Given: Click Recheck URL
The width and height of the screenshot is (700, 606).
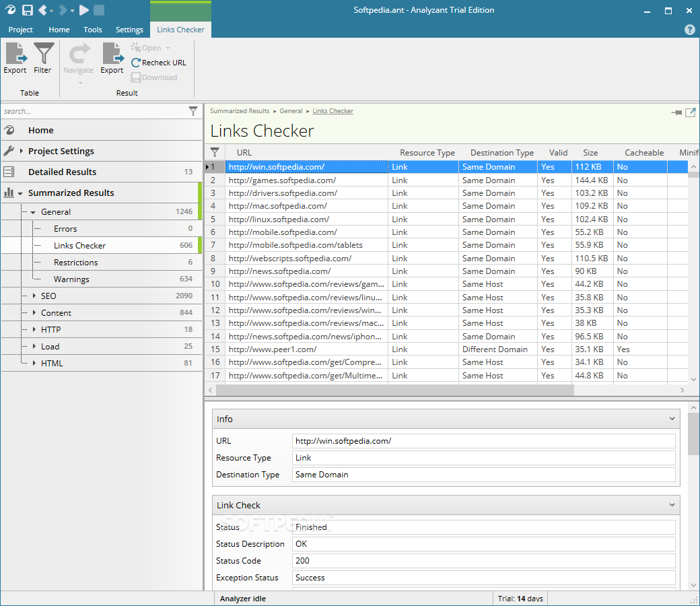Looking at the screenshot, I should click(158, 63).
